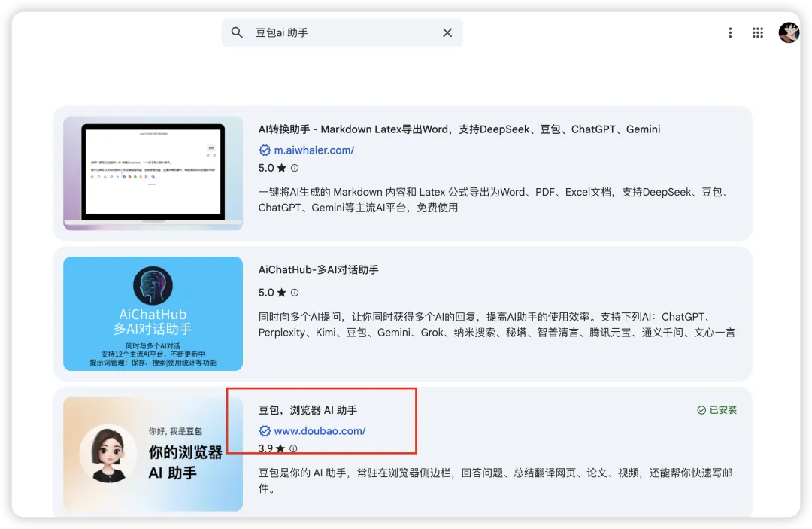The height and width of the screenshot is (529, 812).
Task: Click the search field containing 豆包ai 助手
Action: click(x=342, y=32)
